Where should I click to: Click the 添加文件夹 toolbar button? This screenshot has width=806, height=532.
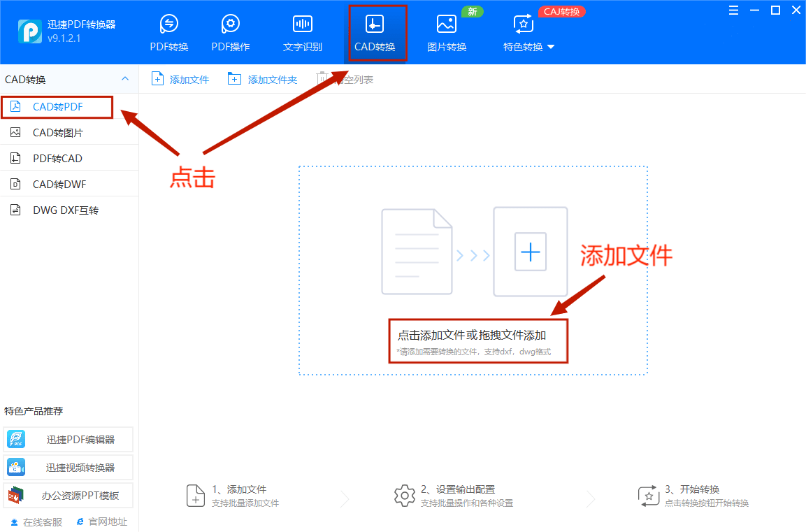coord(262,79)
